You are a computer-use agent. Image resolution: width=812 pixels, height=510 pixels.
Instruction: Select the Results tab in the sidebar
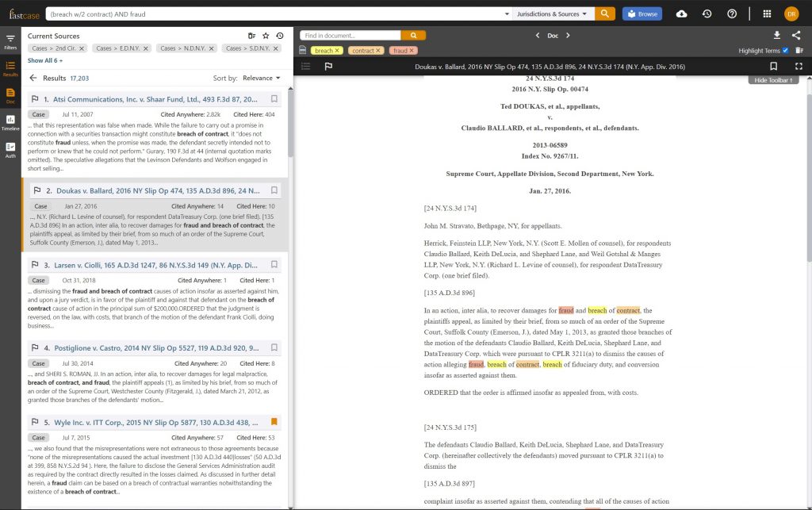10,66
